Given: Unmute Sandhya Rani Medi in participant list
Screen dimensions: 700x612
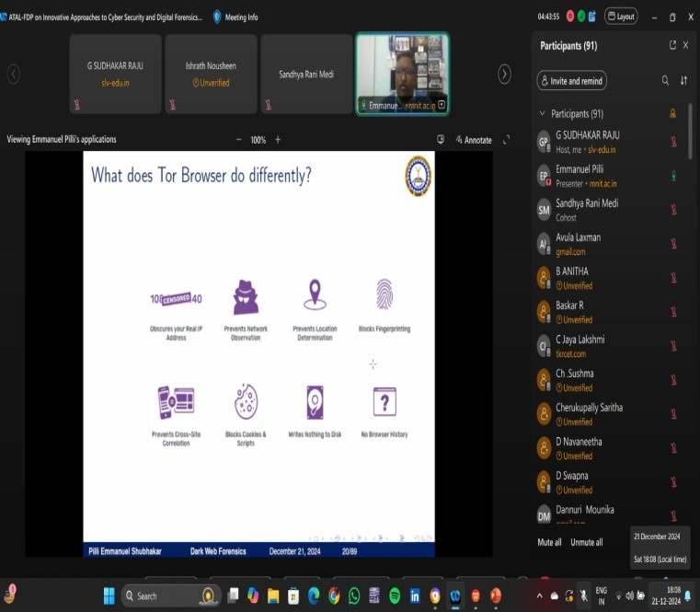Looking at the screenshot, I should click(x=673, y=210).
